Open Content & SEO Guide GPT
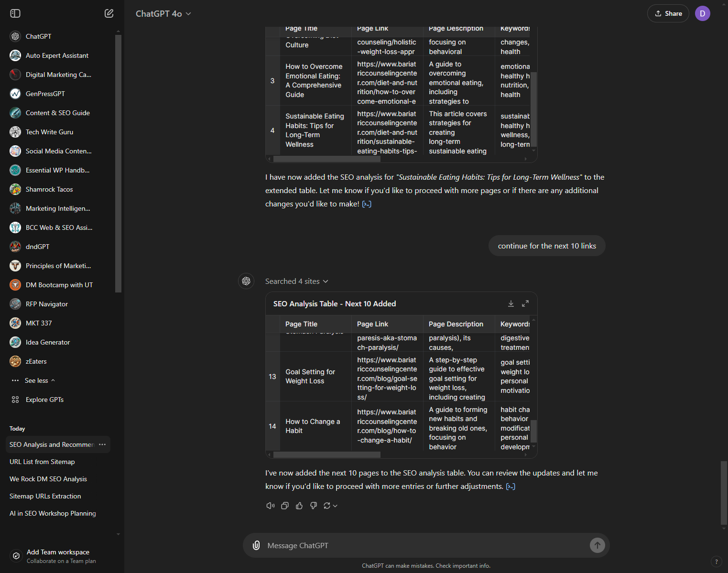 [60, 113]
